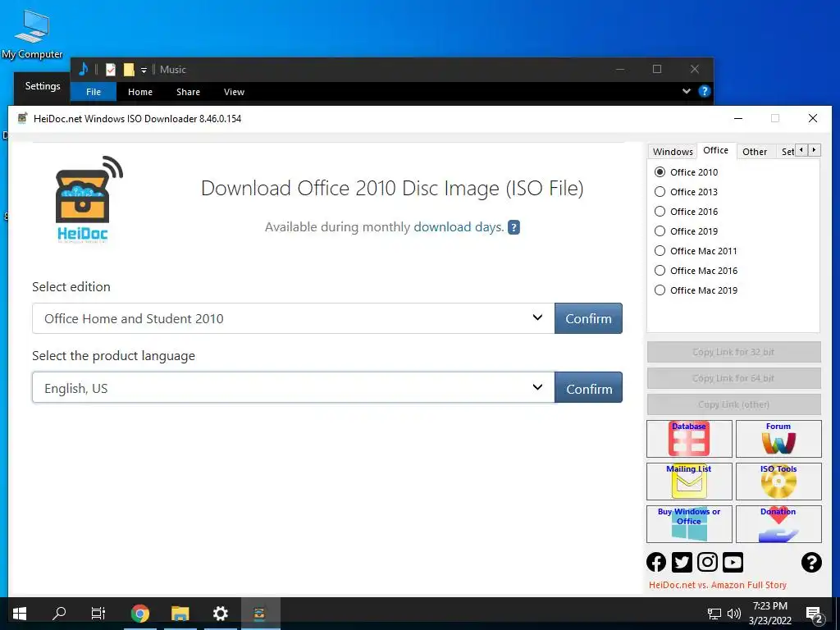Image resolution: width=840 pixels, height=630 pixels.
Task: Open the notification center icon
Action: 815,614
